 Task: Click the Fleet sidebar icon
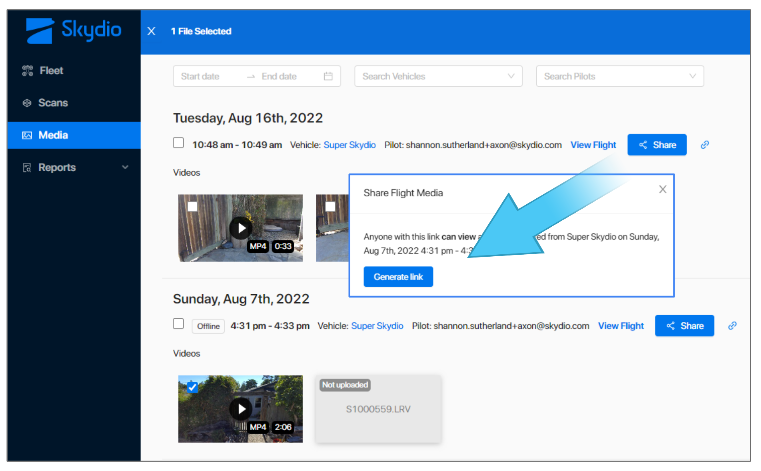point(27,71)
